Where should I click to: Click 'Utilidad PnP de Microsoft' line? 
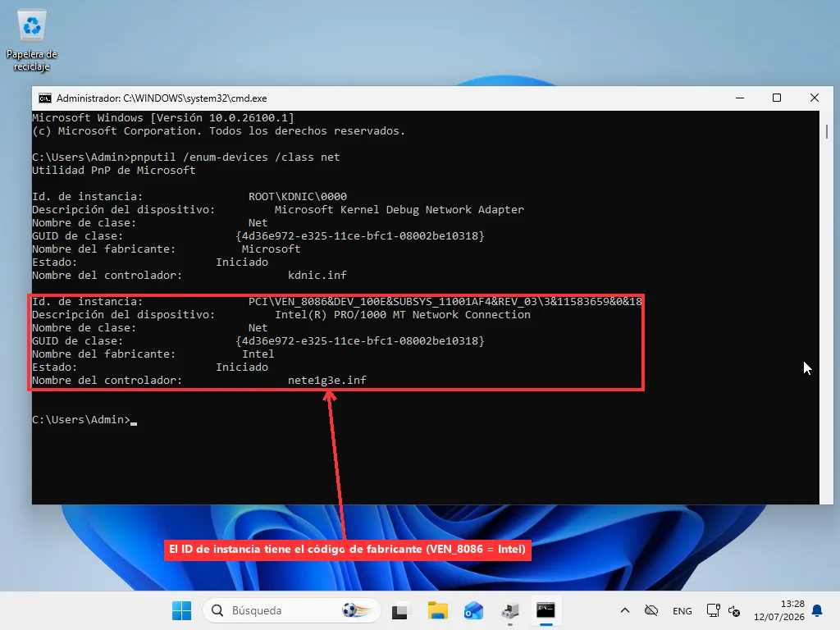113,171
